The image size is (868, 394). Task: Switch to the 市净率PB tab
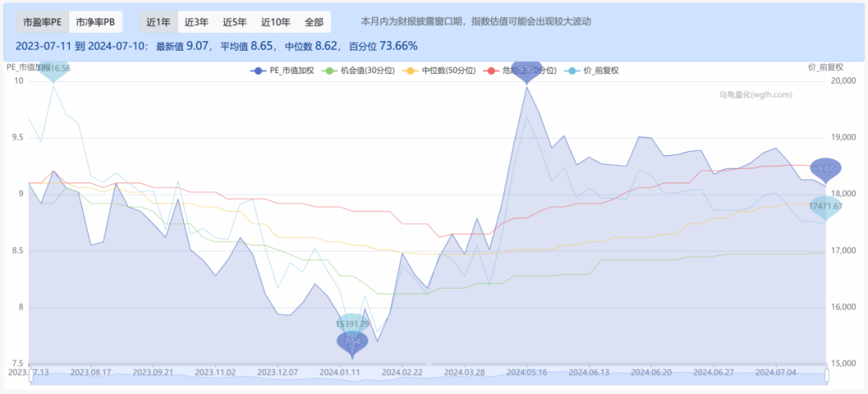[x=96, y=23]
